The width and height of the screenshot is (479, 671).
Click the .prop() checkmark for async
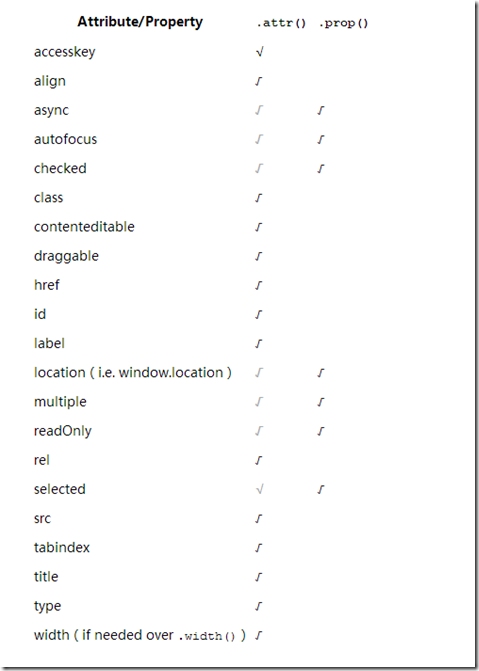pyautogui.click(x=321, y=110)
